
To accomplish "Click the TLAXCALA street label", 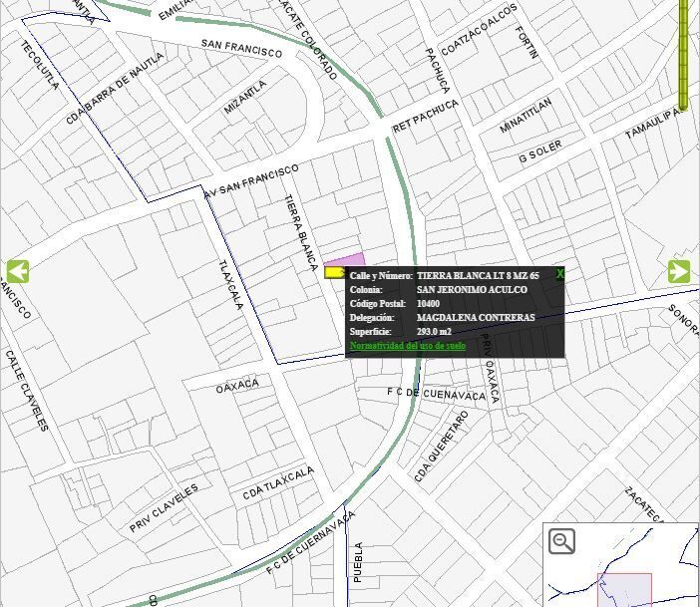I will 230,285.
